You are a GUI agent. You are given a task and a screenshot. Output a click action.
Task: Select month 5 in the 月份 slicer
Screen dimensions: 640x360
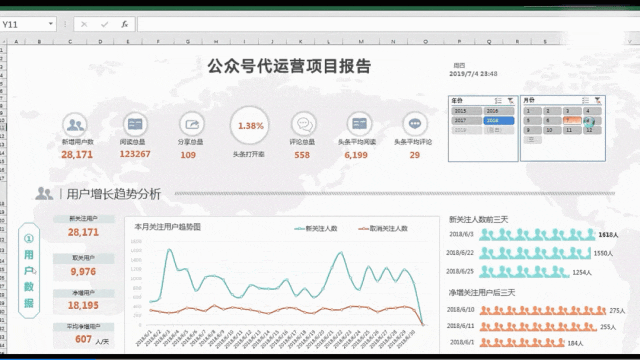pyautogui.click(x=533, y=120)
